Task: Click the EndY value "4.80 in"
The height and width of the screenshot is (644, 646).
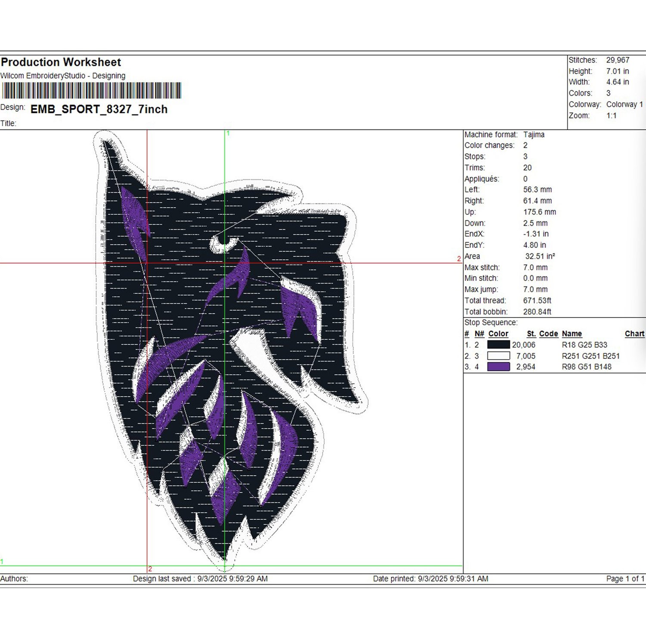Action: 534,245
